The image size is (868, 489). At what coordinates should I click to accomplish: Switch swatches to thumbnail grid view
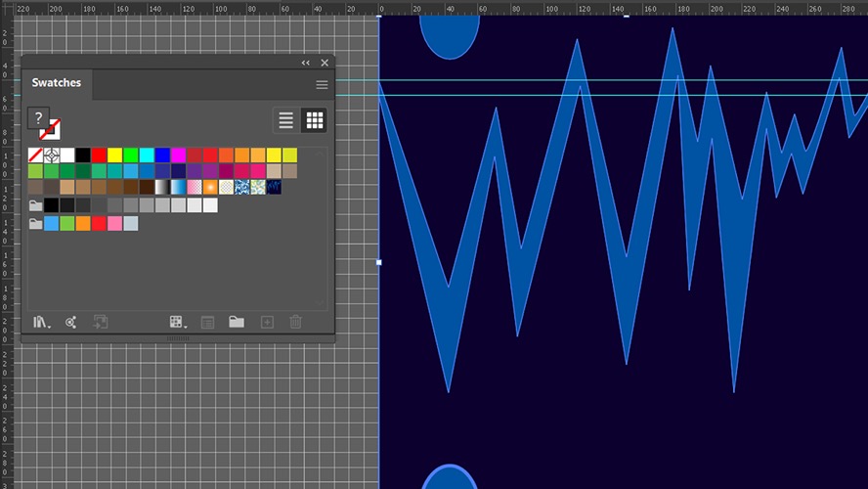pos(315,120)
